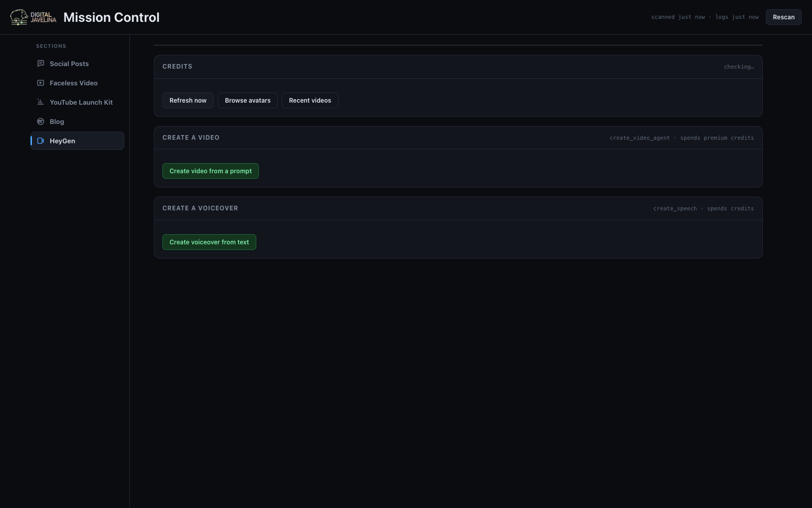The height and width of the screenshot is (508, 812).
Task: Open Browse avatars
Action: (x=248, y=101)
